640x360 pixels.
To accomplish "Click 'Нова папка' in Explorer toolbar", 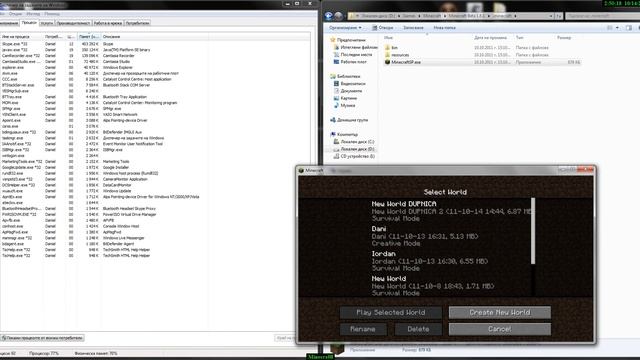I will [x=444, y=28].
